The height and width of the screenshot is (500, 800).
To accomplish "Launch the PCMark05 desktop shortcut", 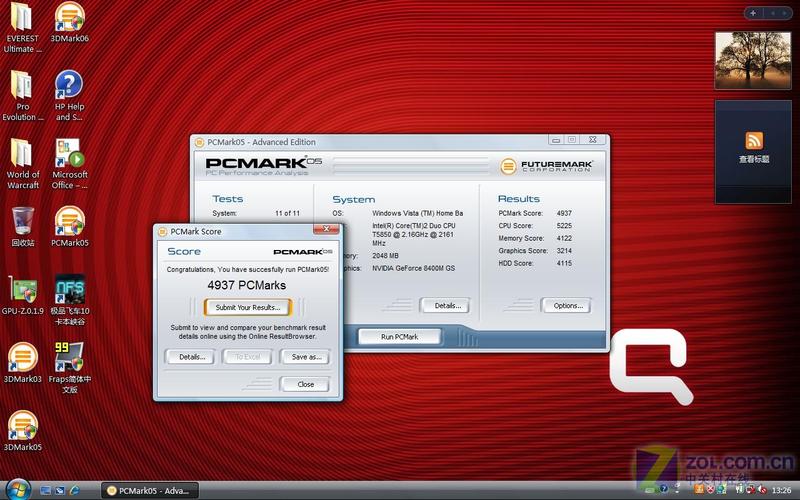I will click(x=69, y=226).
